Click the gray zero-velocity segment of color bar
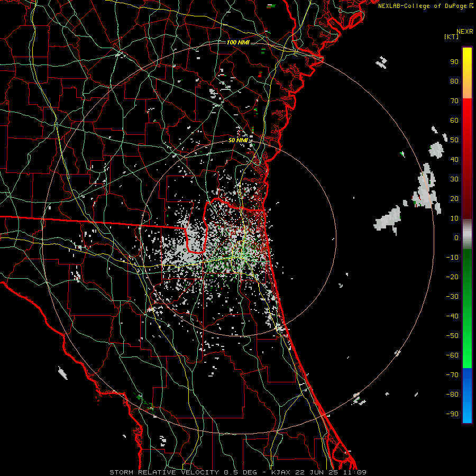Viewport: 476px width, 476px height. point(467,234)
